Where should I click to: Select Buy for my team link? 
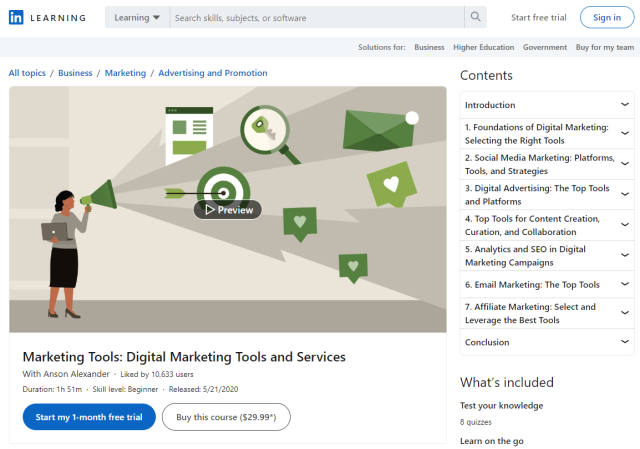[x=606, y=47]
